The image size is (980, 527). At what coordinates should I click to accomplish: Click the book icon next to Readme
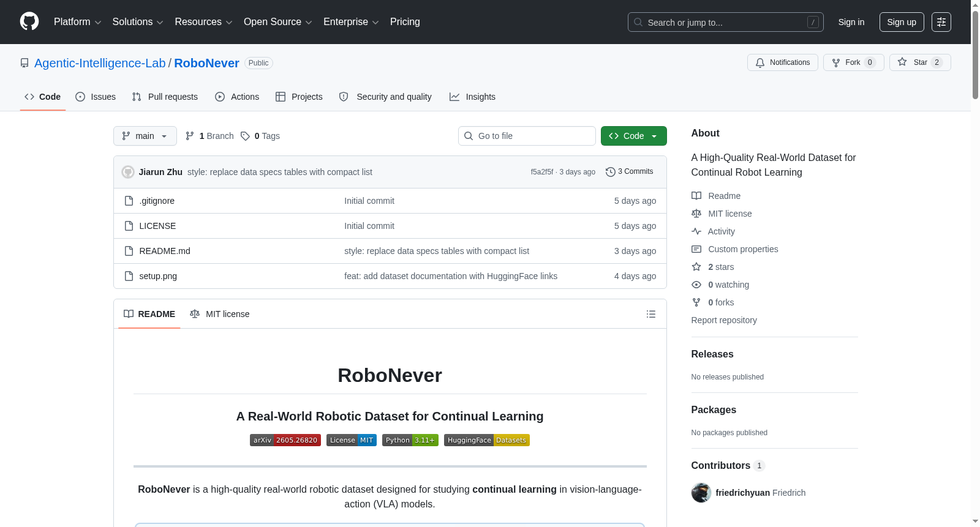coord(696,196)
